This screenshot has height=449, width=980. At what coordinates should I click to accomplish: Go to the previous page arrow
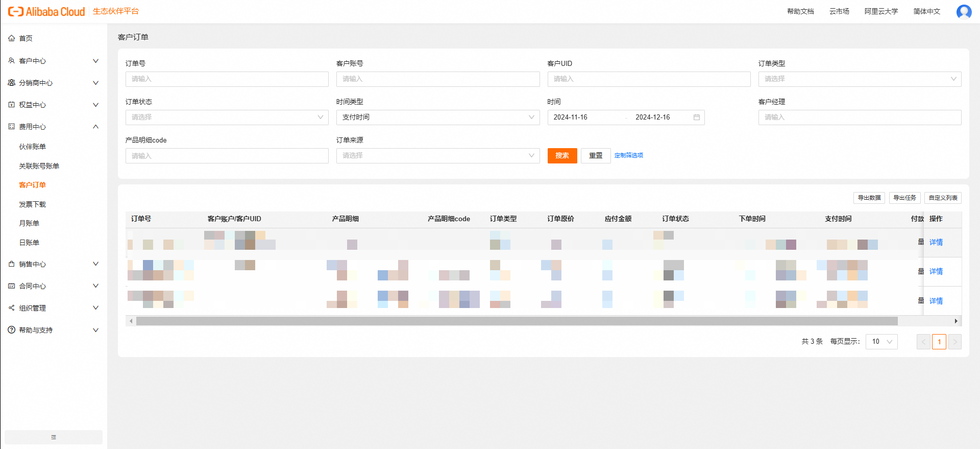923,342
